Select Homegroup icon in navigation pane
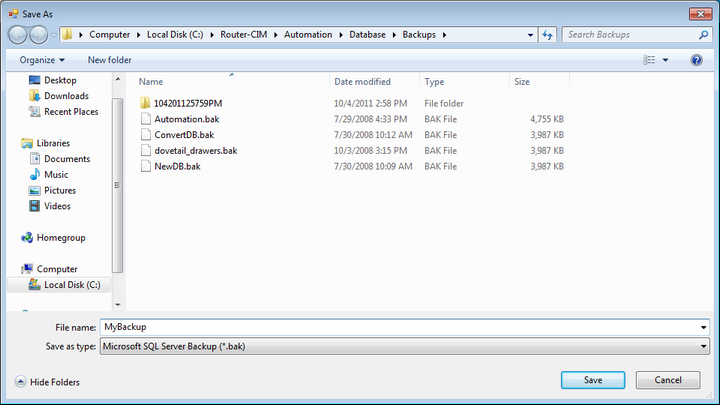The height and width of the screenshot is (405, 720). pyautogui.click(x=28, y=238)
